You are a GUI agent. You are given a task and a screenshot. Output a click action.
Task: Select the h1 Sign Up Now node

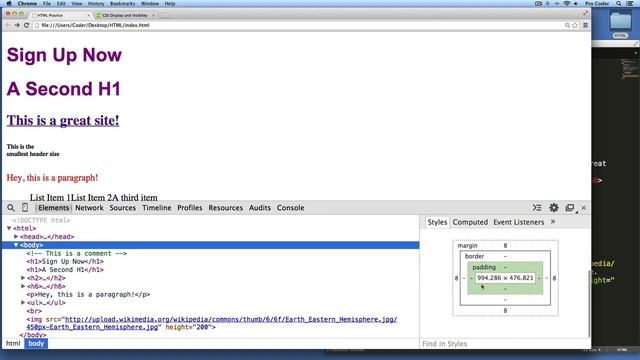point(65,262)
